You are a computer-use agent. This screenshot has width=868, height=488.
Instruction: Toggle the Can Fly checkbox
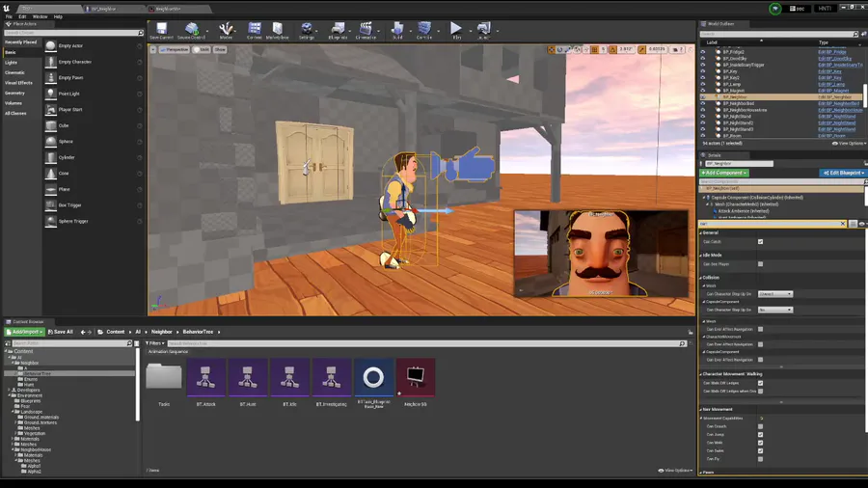760,459
